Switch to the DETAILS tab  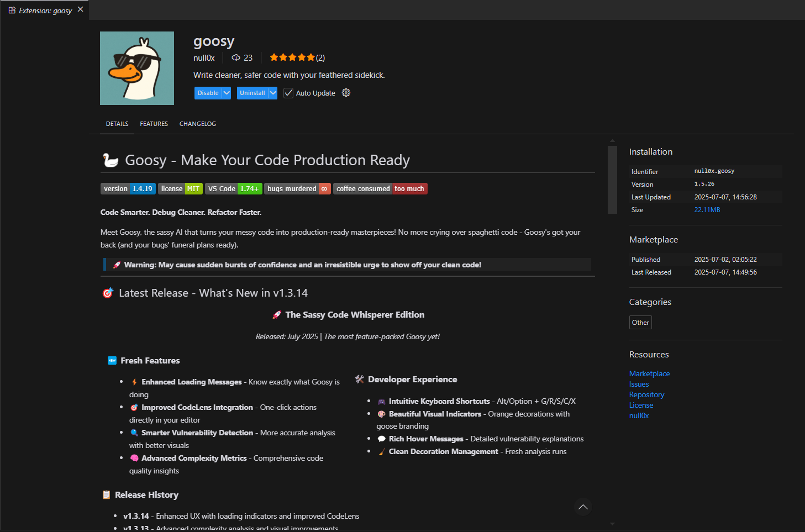click(x=117, y=124)
